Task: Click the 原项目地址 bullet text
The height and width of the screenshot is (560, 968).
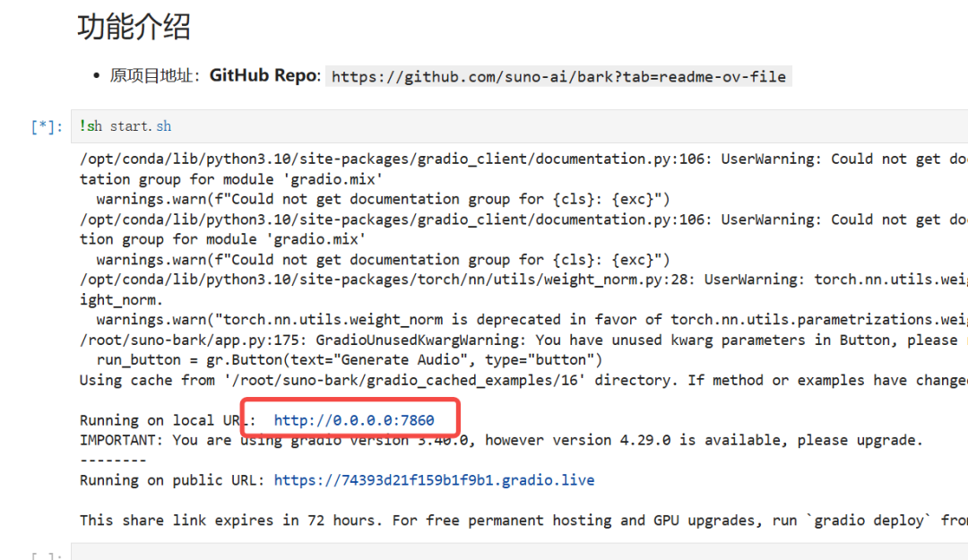Action: pos(152,76)
